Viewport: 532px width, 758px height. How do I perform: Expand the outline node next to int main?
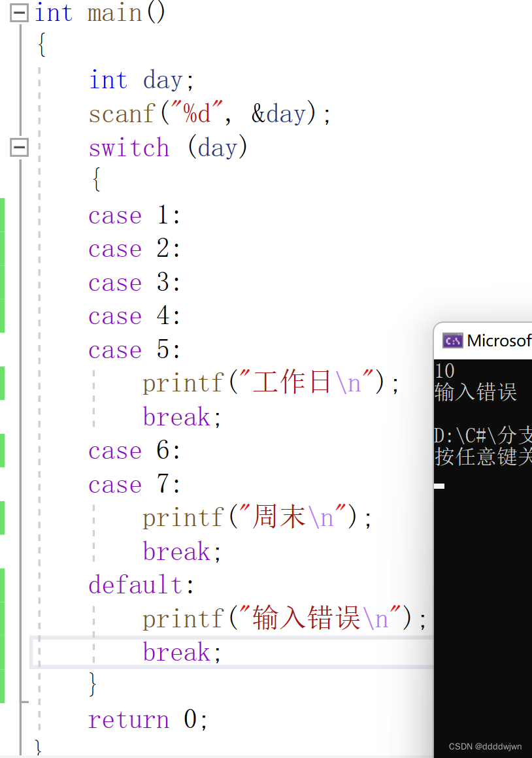18,12
